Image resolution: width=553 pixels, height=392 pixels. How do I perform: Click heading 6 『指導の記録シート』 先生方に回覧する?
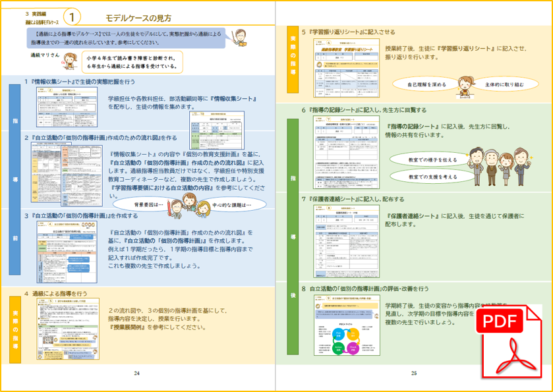pyautogui.click(x=364, y=110)
